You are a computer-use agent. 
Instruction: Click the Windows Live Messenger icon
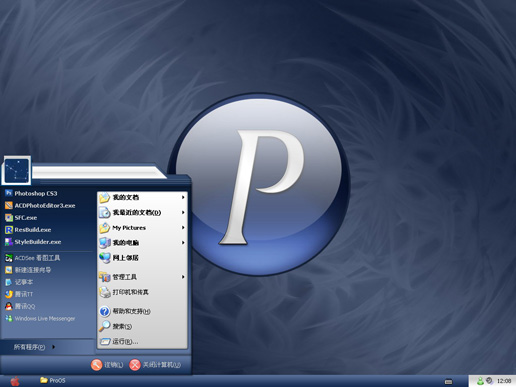coord(9,318)
